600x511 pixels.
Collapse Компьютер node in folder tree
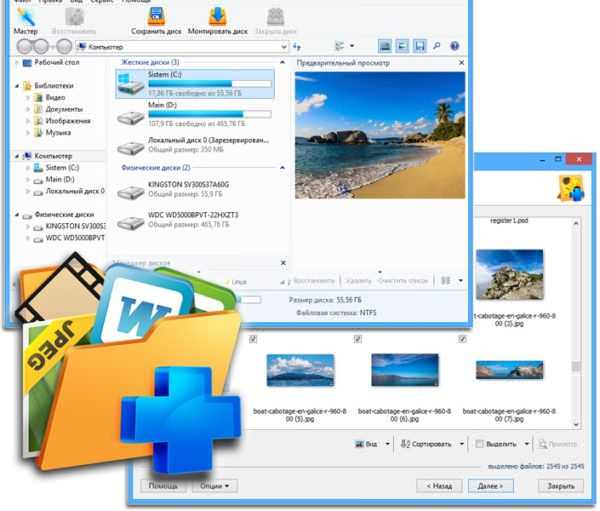[x=17, y=156]
